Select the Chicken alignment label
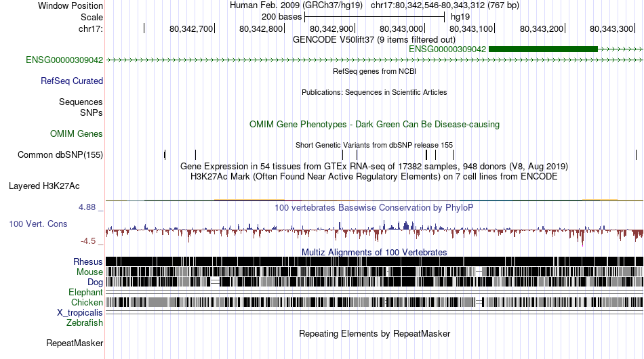This screenshot has height=359, width=644. click(x=87, y=302)
